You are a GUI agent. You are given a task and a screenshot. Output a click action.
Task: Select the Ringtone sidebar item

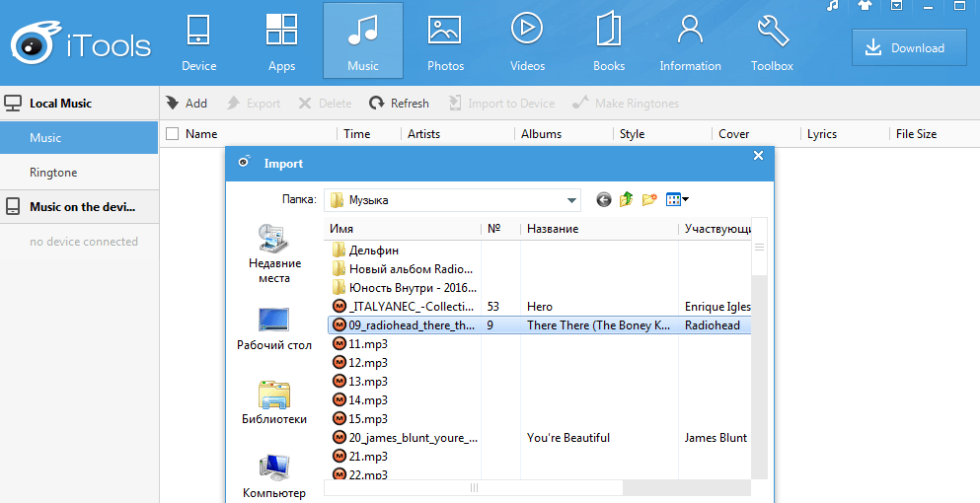53,173
